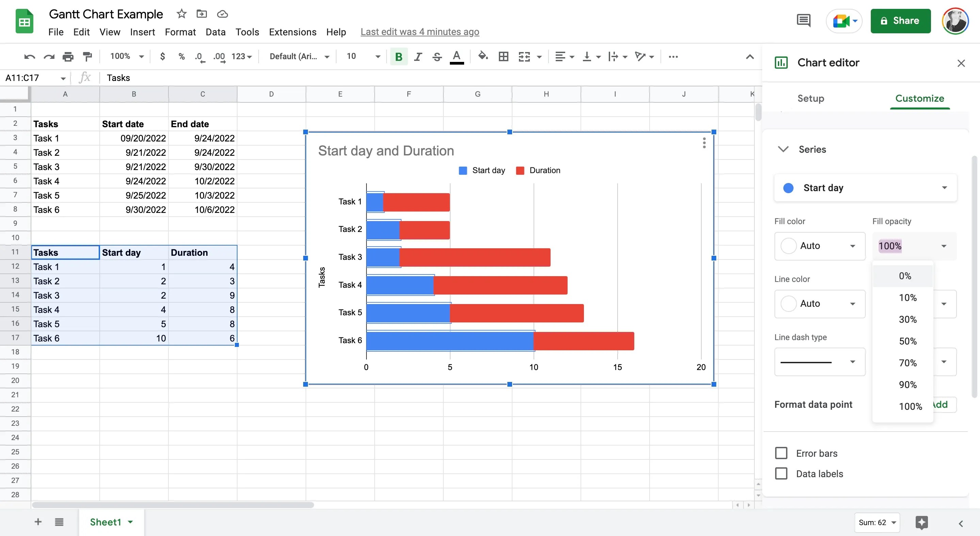Screen dimensions: 980x536
Task: Select the Paint format tool
Action: tap(87, 56)
